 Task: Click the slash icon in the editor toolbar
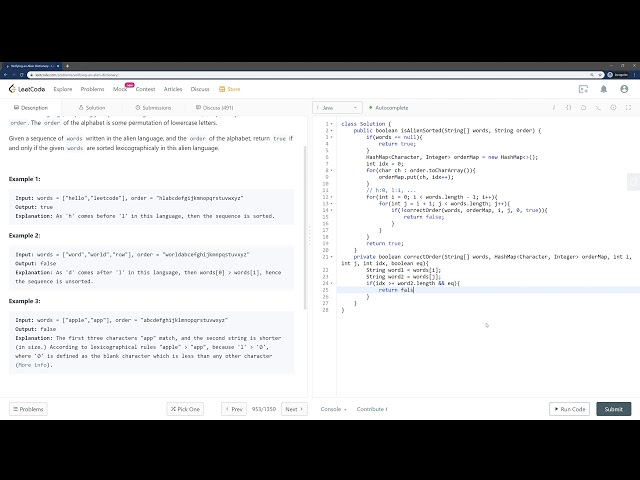(554, 108)
